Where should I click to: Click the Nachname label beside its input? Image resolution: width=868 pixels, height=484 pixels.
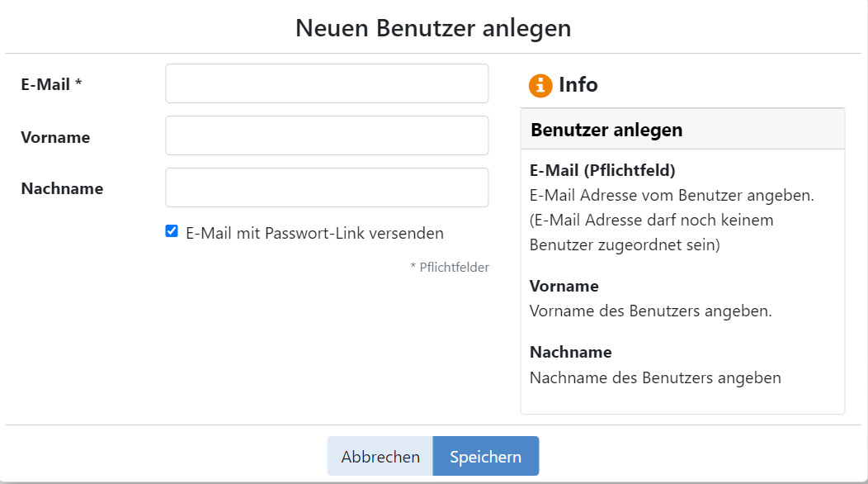62,189
